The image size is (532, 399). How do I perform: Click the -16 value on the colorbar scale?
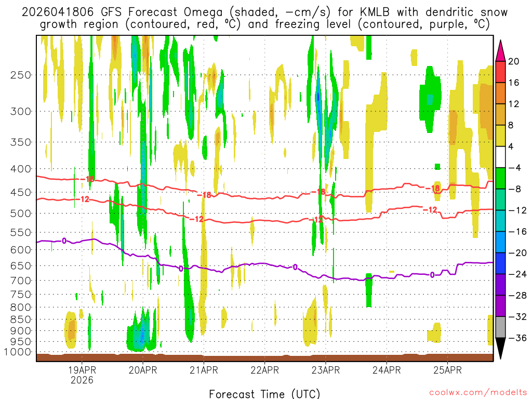(x=517, y=231)
